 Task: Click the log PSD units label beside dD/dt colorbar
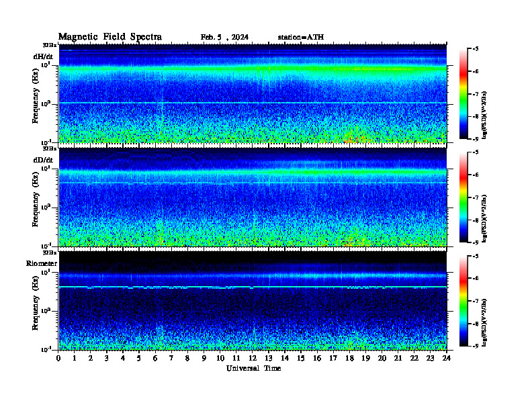[x=485, y=218]
